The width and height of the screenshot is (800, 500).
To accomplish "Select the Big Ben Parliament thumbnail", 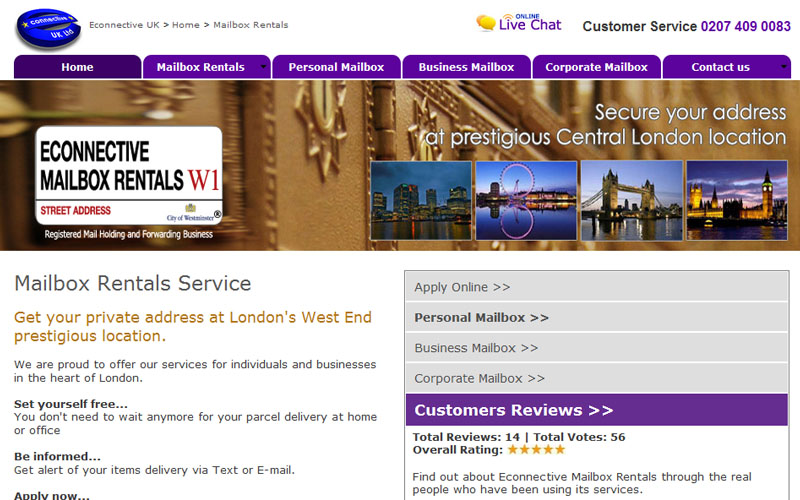I will click(737, 201).
